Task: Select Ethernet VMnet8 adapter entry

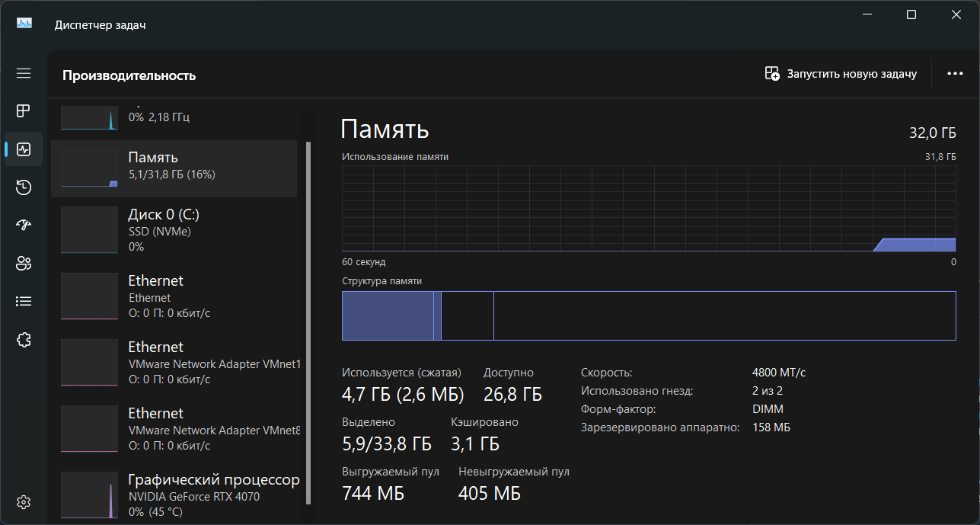Action: click(174, 429)
